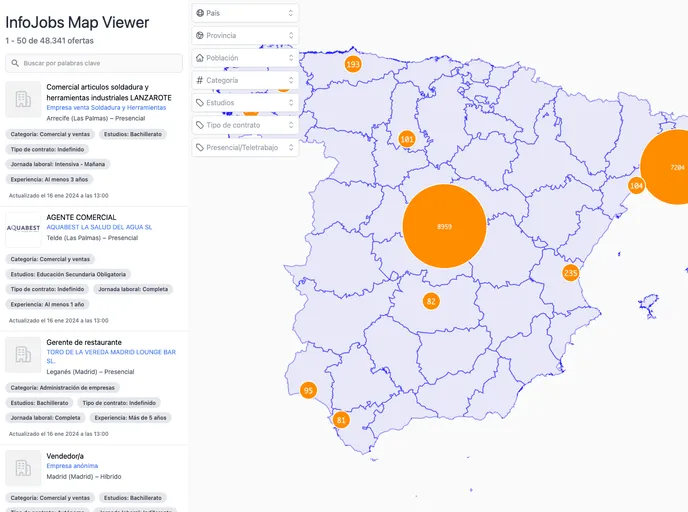Click building placeholder icon for Gerente de restaurante
This screenshot has width=688, height=512.
click(23, 354)
